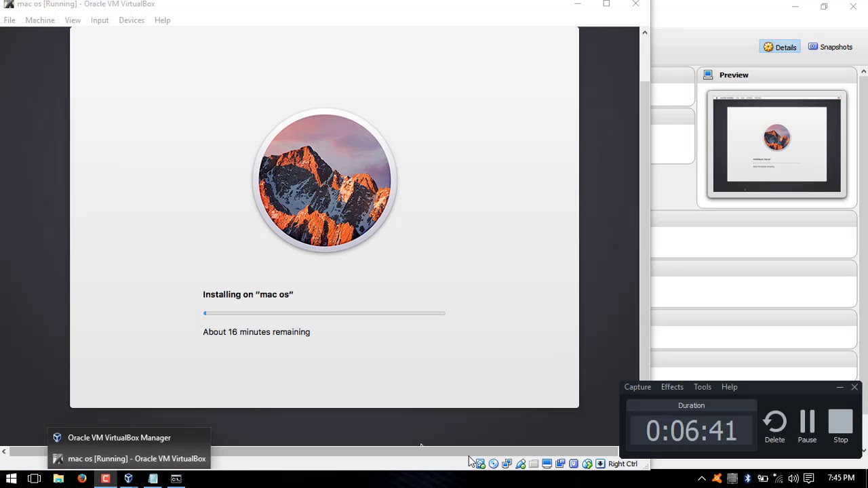Click the horizontal scrollbar's left arrow
Screen dimensions: 868x488
coord(4,451)
